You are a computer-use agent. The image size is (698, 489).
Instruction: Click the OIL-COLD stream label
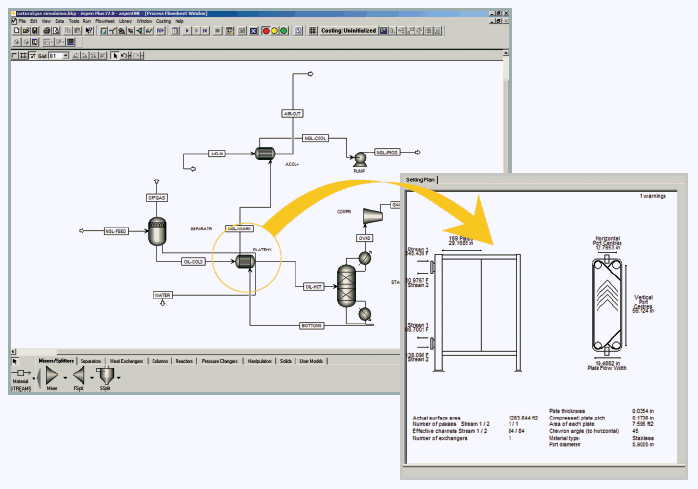[x=194, y=262]
